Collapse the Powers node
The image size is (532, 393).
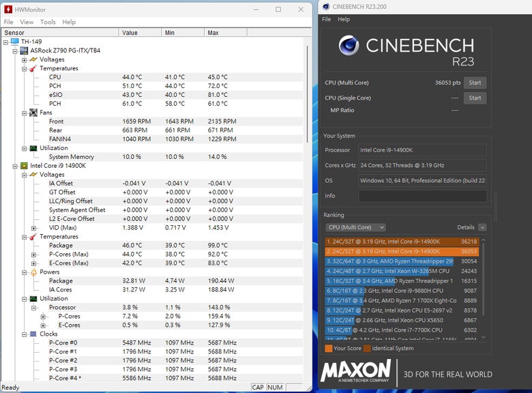click(24, 272)
